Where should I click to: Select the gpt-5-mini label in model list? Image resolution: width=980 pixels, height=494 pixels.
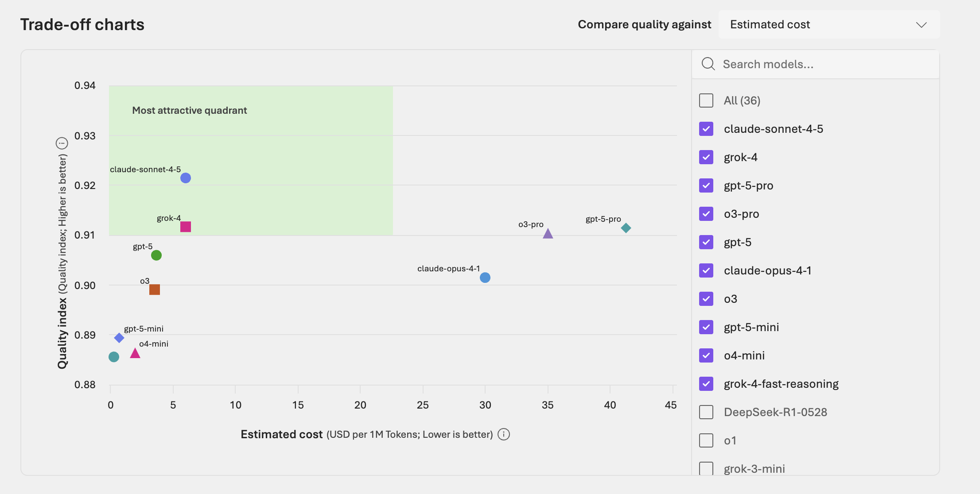(751, 327)
